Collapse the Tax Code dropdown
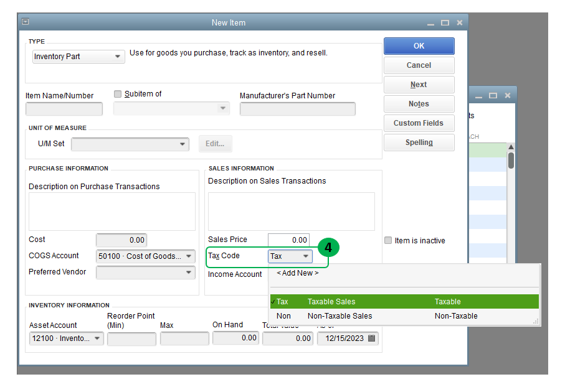The height and width of the screenshot is (392, 565). tap(306, 256)
